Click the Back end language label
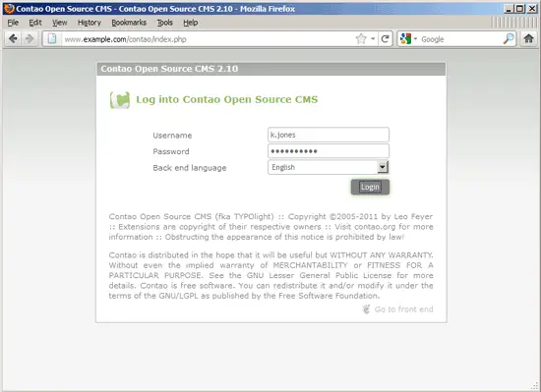Image resolution: width=541 pixels, height=392 pixels. click(x=190, y=168)
